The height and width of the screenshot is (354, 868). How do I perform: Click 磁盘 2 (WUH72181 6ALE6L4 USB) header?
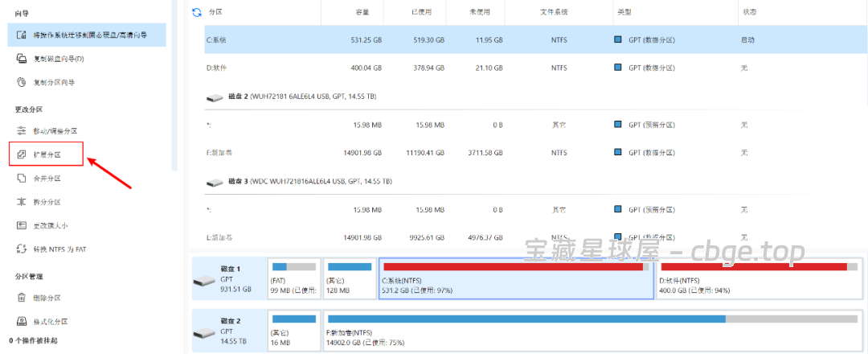tap(302, 97)
